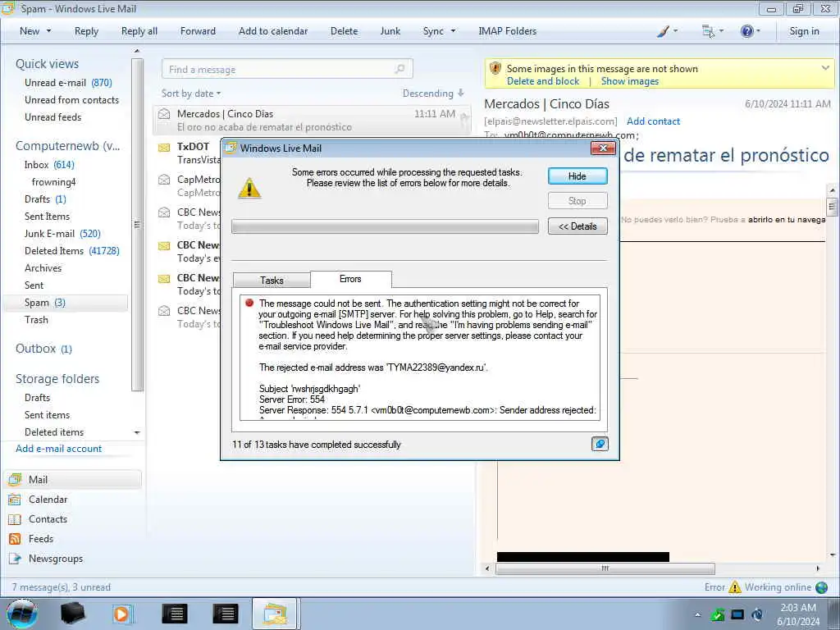Open the Sync dropdown arrow
Screen dimensions: 840x630
pyautogui.click(x=453, y=31)
